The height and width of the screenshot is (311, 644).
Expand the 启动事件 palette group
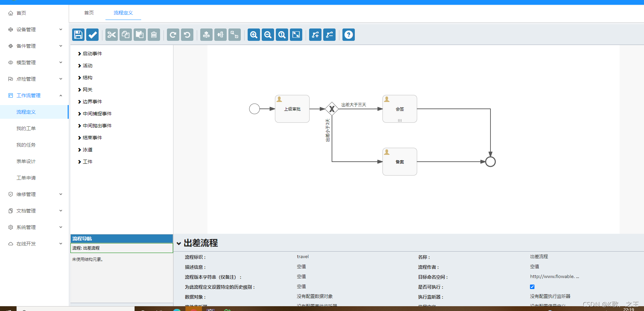[x=90, y=54]
